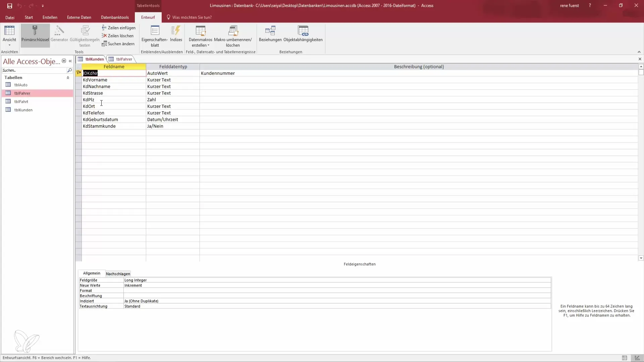Click the navigation search magnifier icon

[69, 70]
